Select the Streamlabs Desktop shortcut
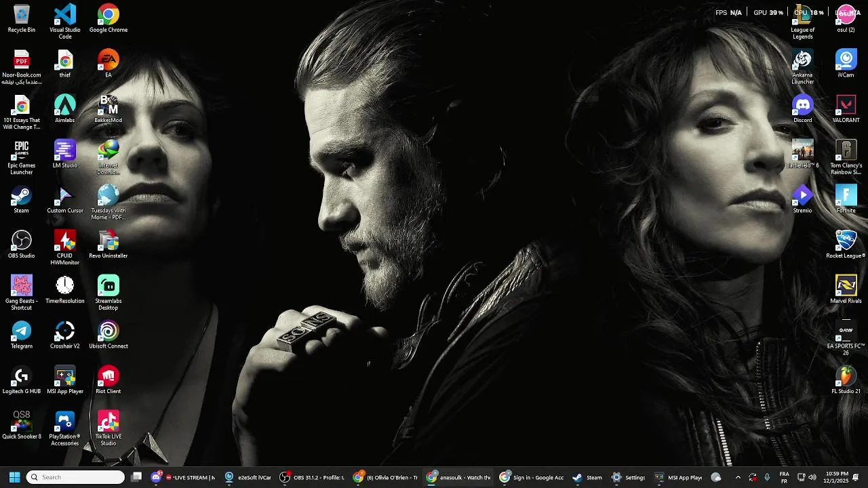Screen dimensions: 868x488 [108, 293]
